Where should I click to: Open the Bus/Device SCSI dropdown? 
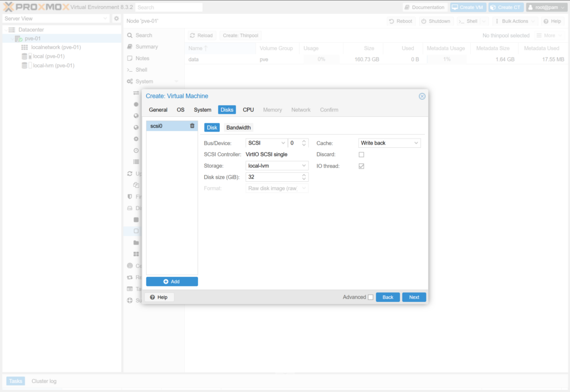(x=266, y=143)
